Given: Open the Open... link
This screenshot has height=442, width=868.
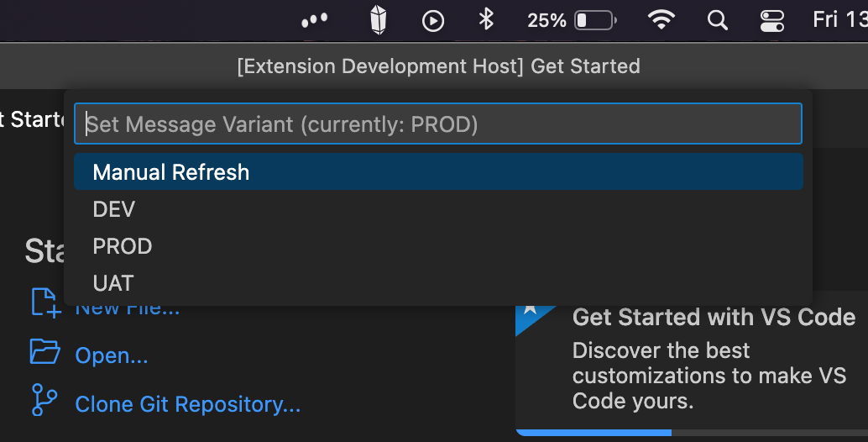Looking at the screenshot, I should click(112, 355).
